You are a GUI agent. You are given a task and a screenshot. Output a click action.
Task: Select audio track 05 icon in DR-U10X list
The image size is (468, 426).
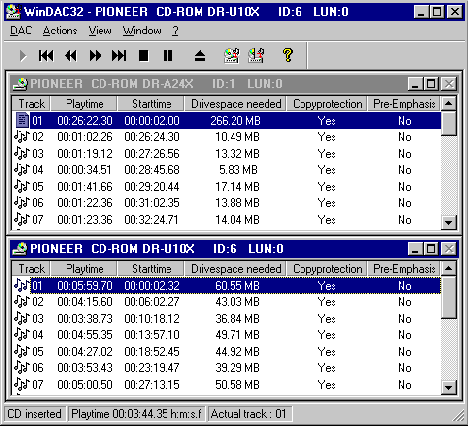22,351
